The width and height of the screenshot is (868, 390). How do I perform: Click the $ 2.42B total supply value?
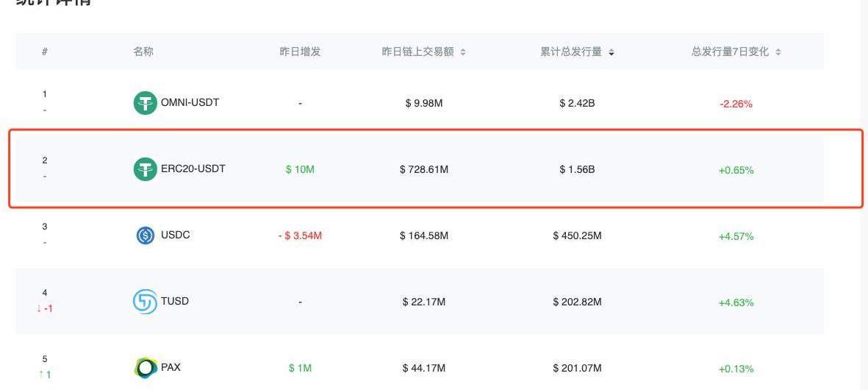pyautogui.click(x=578, y=104)
